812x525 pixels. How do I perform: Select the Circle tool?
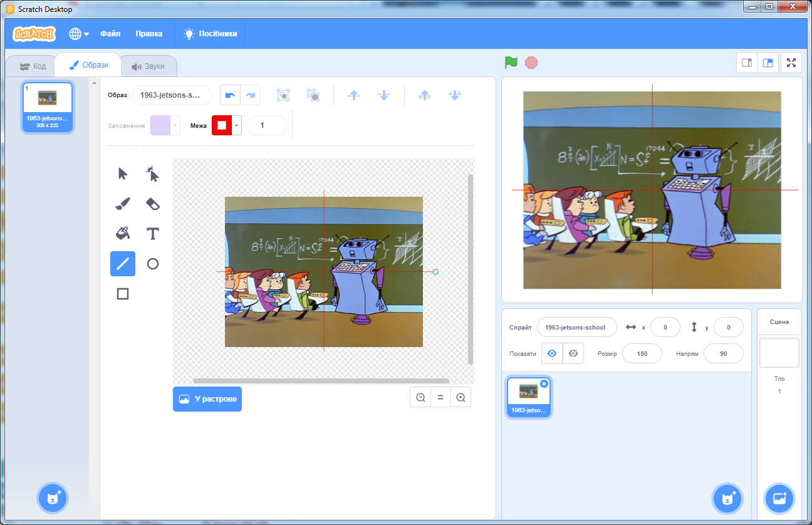[153, 264]
